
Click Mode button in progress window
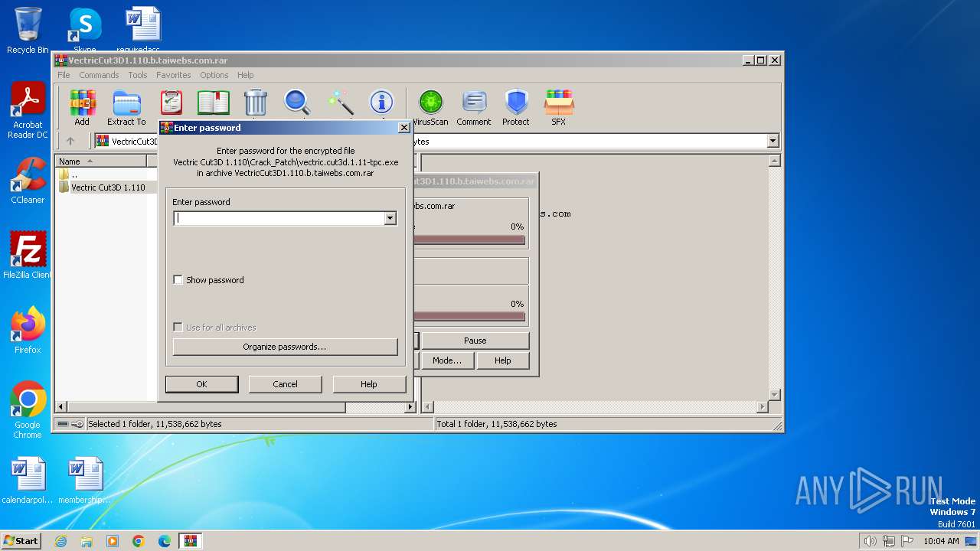pos(446,360)
